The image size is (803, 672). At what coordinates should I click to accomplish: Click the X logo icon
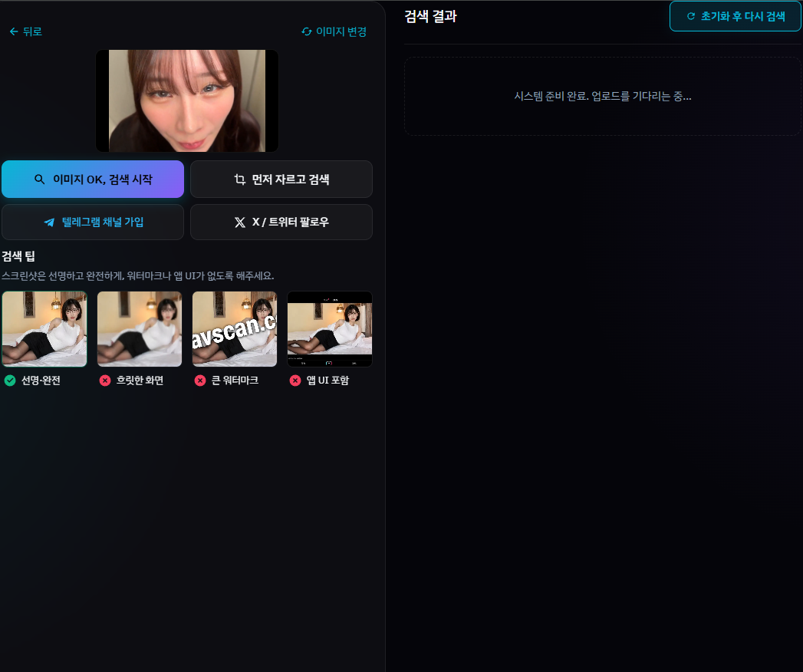(239, 222)
